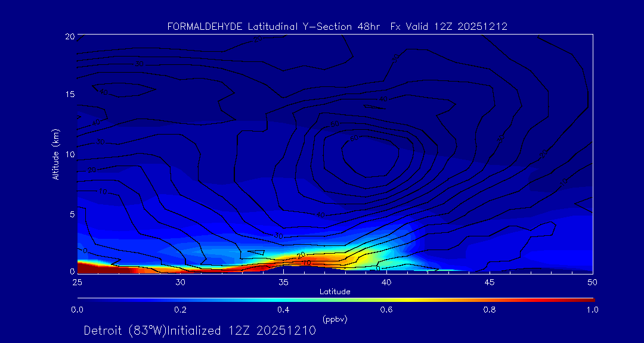Image resolution: width=644 pixels, height=343 pixels.
Task: Click the Detroit (83°W) initialization caption
Action: click(200, 330)
